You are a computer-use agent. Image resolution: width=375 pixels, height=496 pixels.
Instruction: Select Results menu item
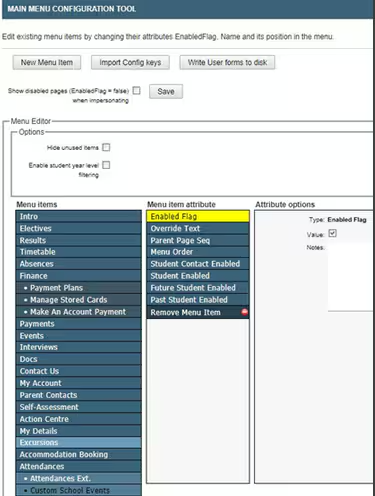pyautogui.click(x=79, y=240)
